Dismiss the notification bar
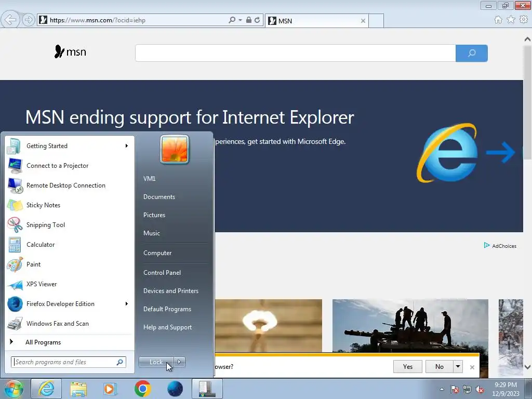Screen dimensions: 532x399 [472, 367]
